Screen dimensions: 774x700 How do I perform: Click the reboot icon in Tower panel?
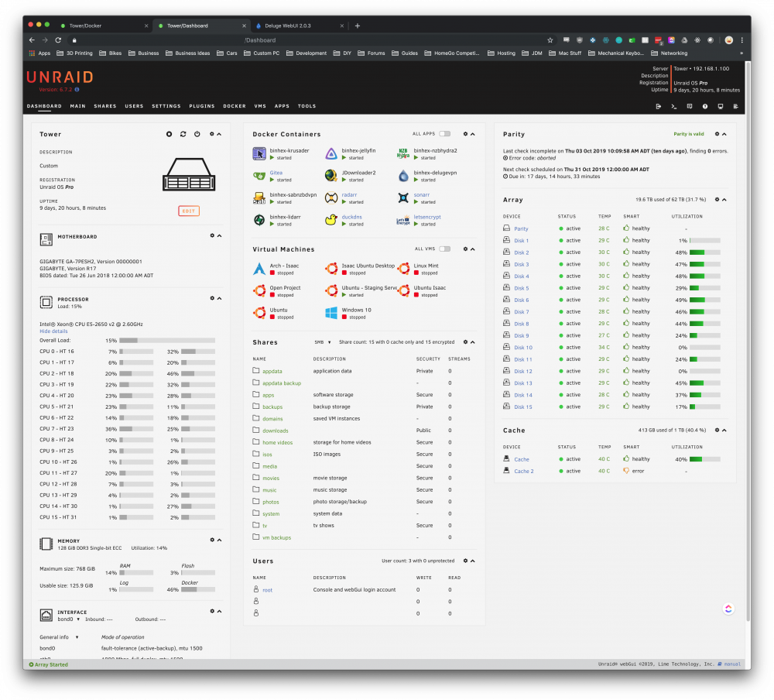click(183, 134)
